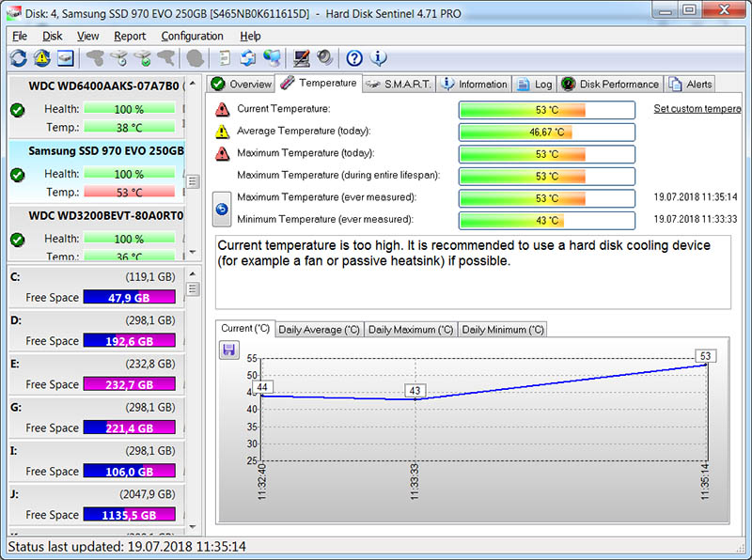Select the WDC WD6400AAKS-07A7B0 disk entry
The width and height of the screenshot is (752, 560).
(x=97, y=106)
